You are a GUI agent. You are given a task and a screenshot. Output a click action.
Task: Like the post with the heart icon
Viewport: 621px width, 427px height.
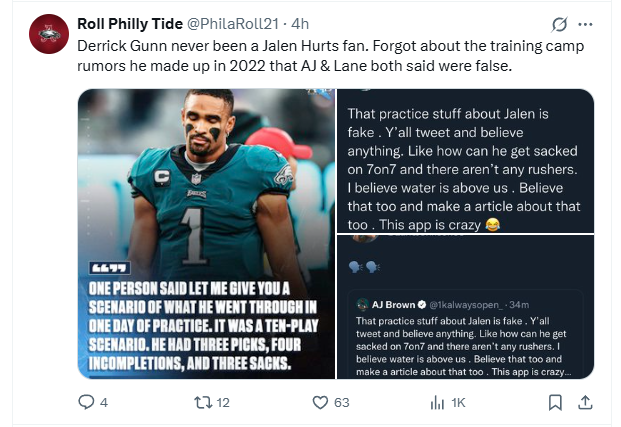(320, 402)
